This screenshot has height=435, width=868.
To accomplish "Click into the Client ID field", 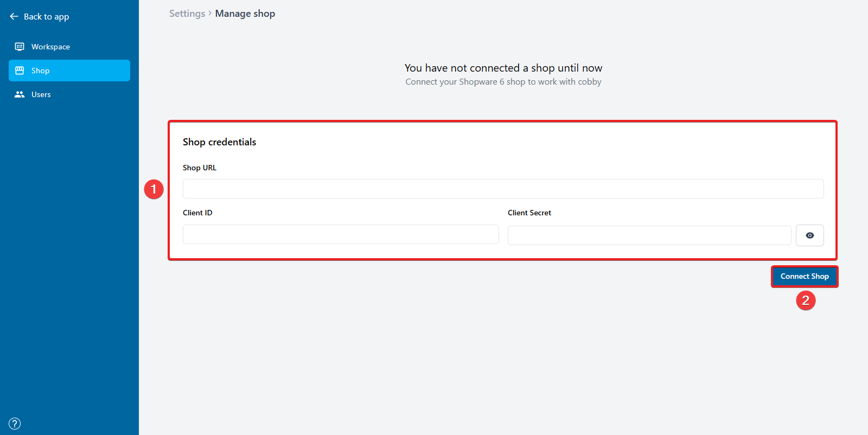I will coord(341,234).
